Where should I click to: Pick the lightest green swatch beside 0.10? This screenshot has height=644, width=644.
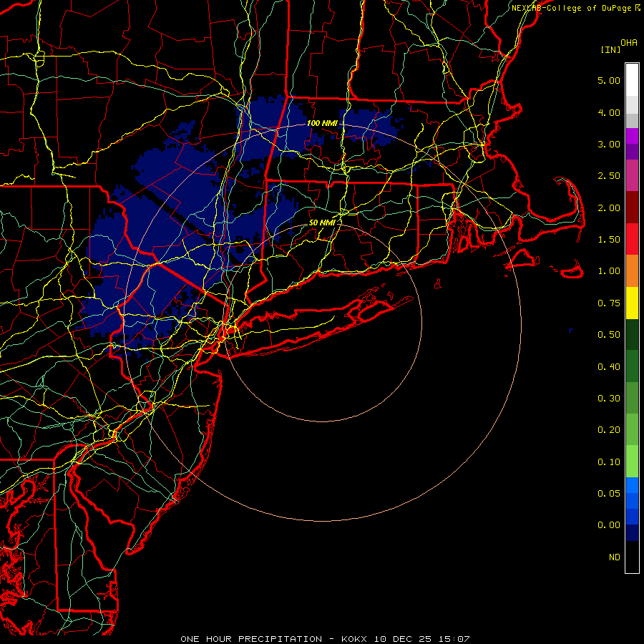tap(632, 462)
